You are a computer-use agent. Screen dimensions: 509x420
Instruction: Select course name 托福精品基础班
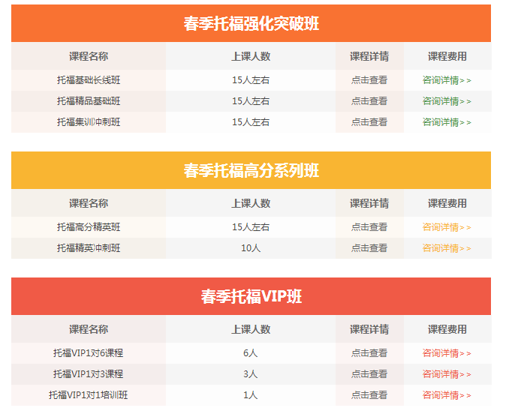click(89, 101)
